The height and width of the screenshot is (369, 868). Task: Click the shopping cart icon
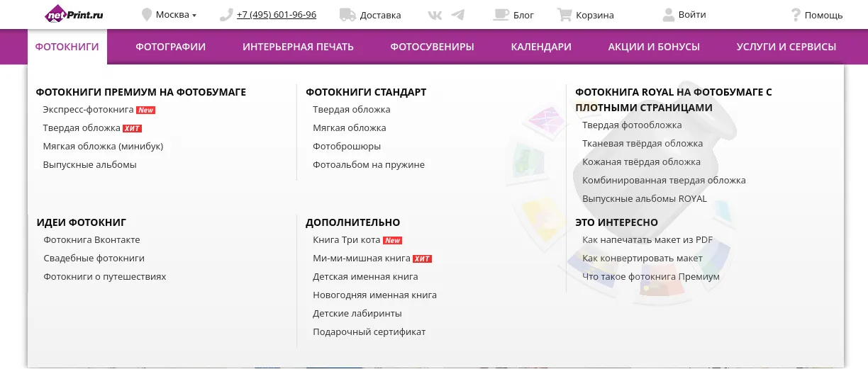(x=564, y=14)
